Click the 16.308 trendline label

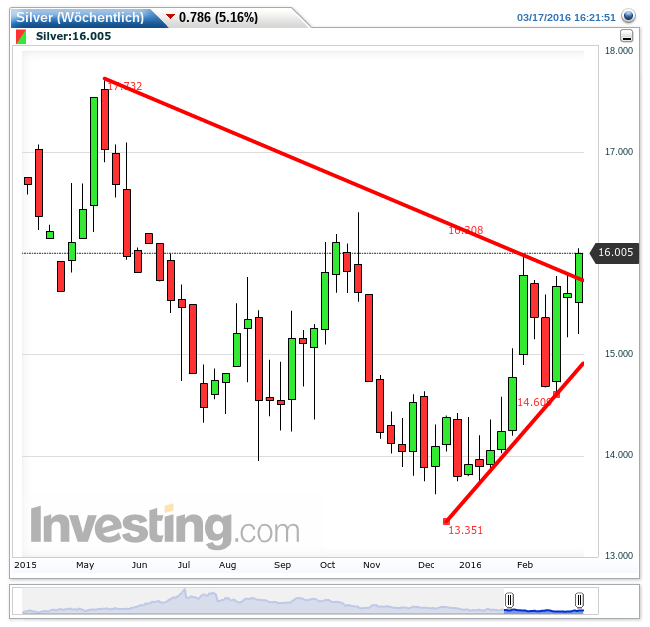[466, 230]
